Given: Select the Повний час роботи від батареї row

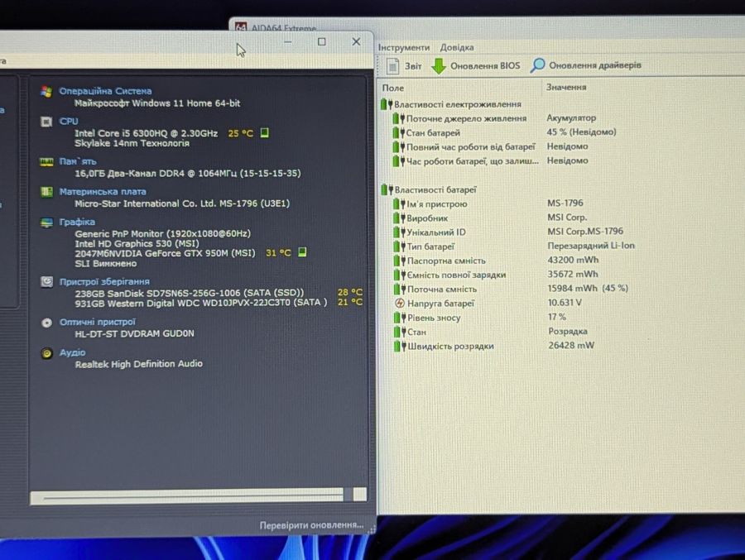Looking at the screenshot, I should (x=490, y=146).
